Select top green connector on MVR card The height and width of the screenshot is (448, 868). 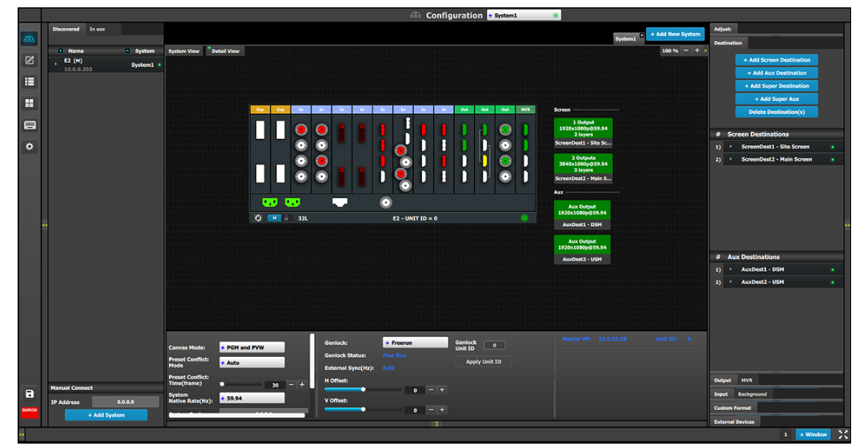coord(526,130)
